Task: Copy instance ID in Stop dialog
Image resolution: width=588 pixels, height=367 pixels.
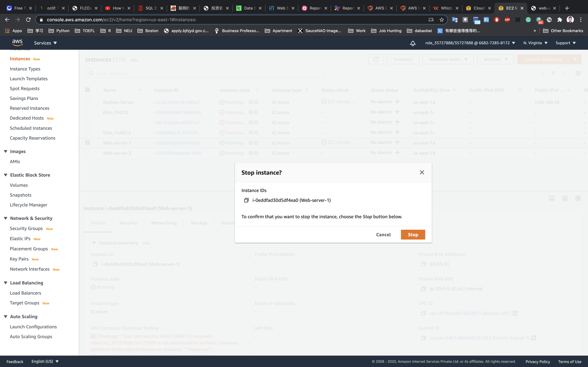Action: click(x=246, y=200)
